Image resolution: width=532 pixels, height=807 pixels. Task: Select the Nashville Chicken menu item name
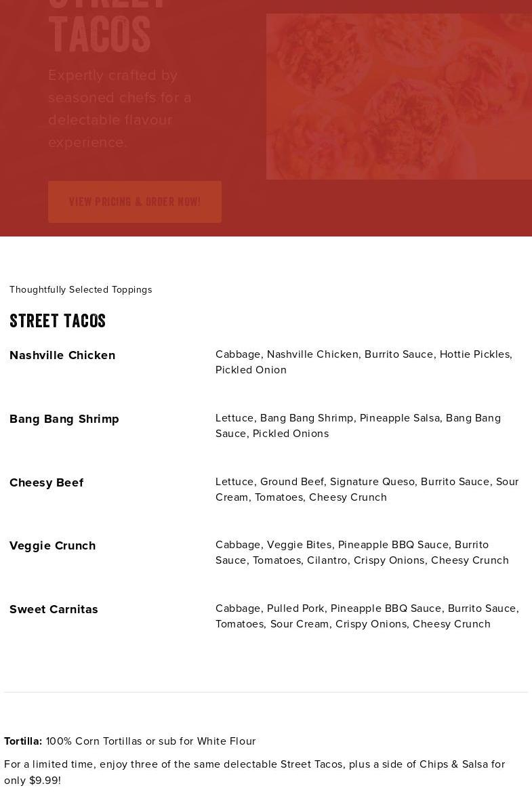(x=62, y=355)
